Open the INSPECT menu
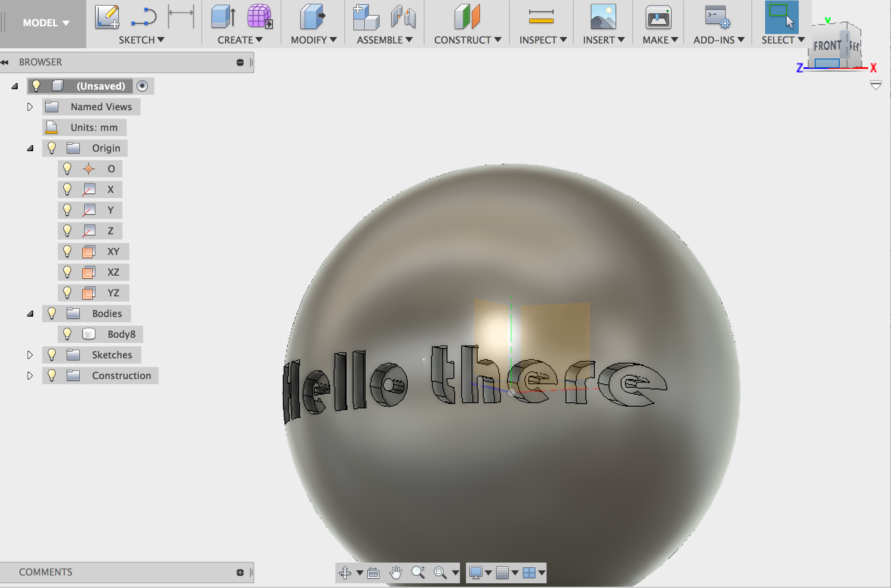The image size is (891, 588). (543, 40)
